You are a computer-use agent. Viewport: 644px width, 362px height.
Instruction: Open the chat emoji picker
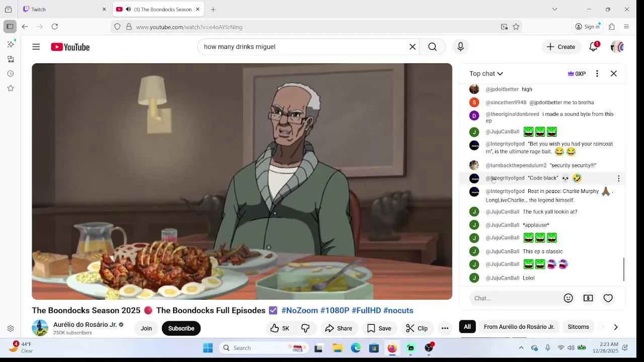[x=569, y=298]
